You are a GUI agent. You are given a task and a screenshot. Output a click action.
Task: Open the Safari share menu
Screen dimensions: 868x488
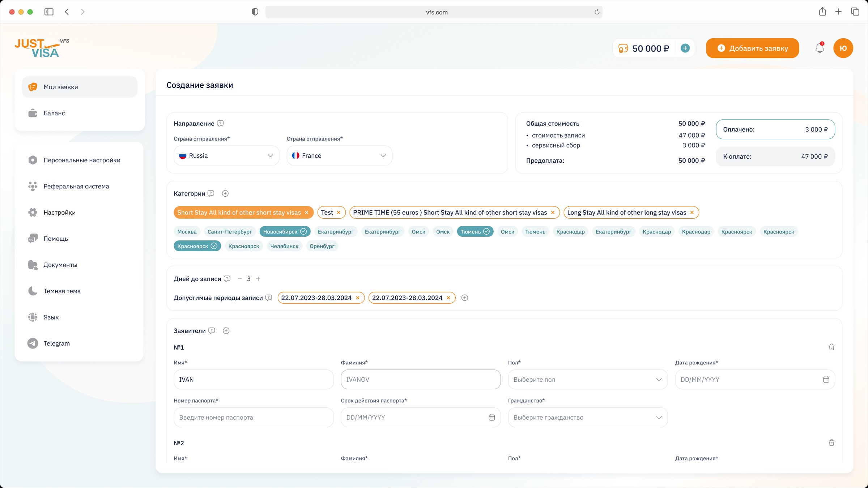822,12
